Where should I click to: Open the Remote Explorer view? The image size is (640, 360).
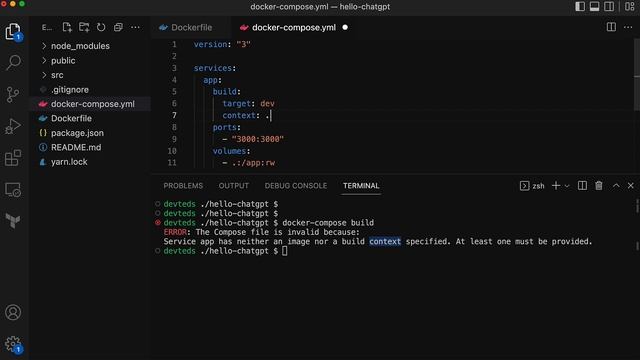[13, 190]
